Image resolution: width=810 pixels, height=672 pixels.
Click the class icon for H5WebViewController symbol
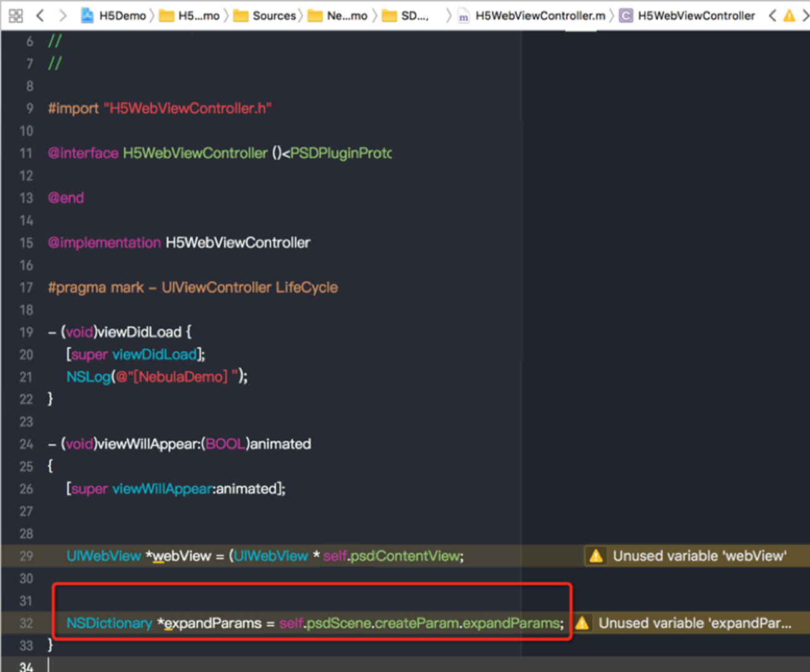coord(625,16)
